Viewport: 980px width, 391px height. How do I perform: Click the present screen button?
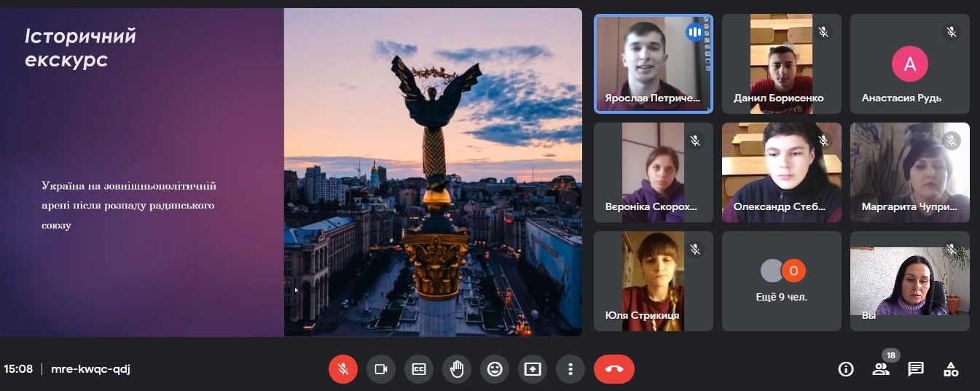click(x=533, y=369)
